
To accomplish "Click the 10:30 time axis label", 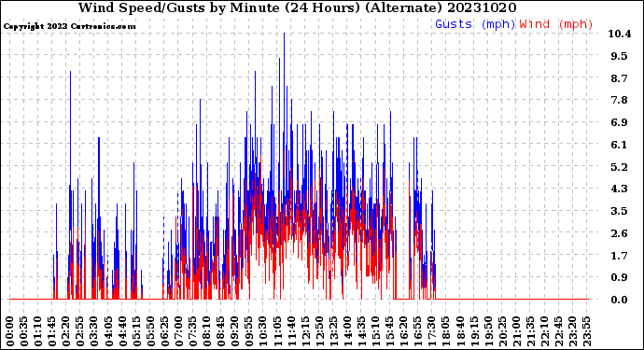I will [263, 330].
